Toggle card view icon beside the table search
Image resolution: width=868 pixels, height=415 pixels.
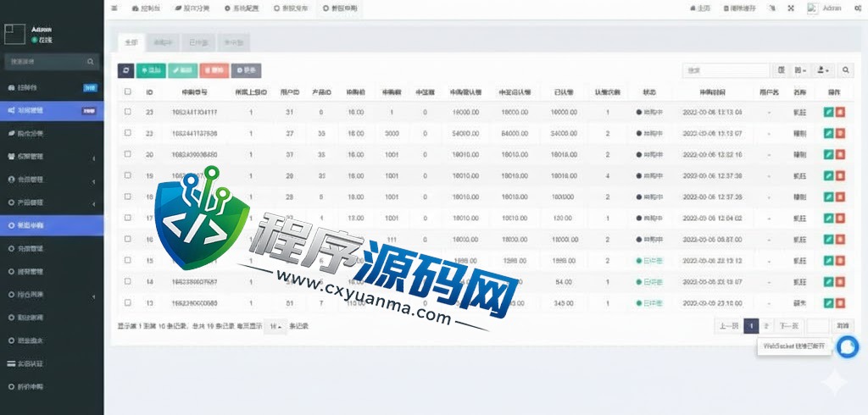click(x=782, y=70)
